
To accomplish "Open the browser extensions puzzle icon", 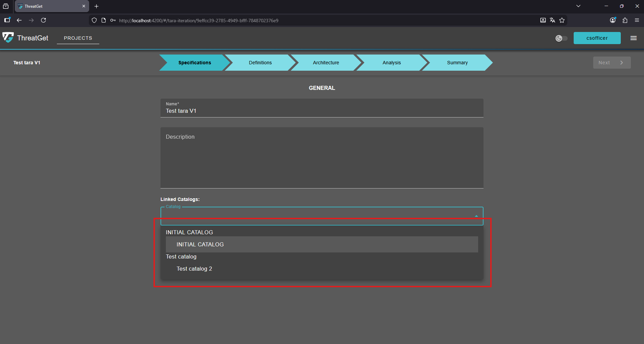I will pos(625,20).
